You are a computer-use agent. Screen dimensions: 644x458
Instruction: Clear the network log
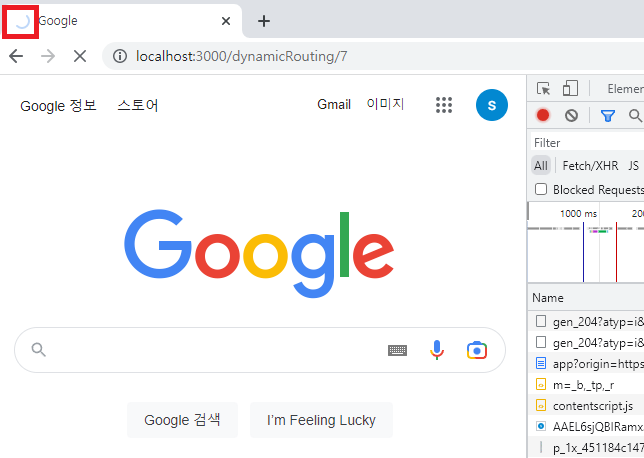[571, 115]
